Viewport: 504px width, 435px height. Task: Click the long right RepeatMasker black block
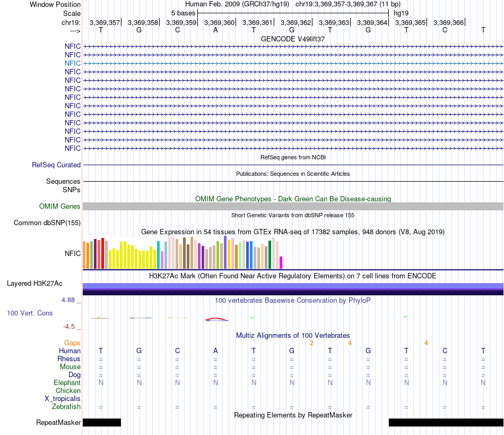(446, 422)
